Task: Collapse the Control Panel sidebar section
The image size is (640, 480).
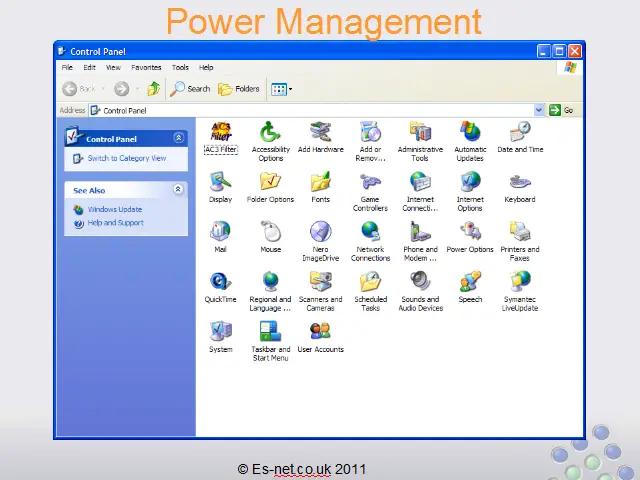Action: (x=178, y=138)
